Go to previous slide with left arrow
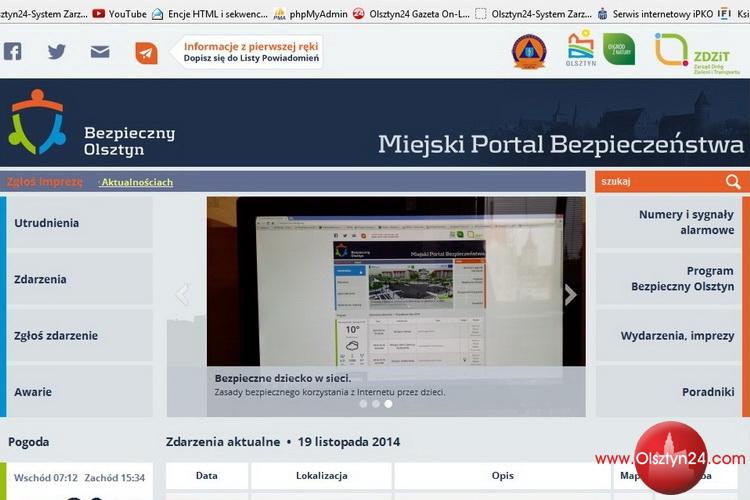The width and height of the screenshot is (750, 500). [x=182, y=295]
